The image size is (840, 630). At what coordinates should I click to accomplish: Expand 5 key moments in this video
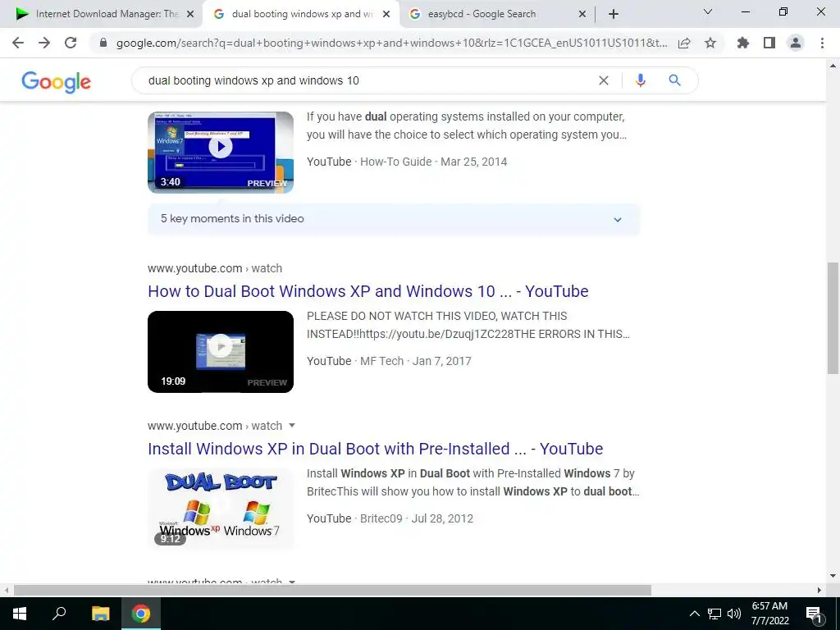click(x=394, y=219)
